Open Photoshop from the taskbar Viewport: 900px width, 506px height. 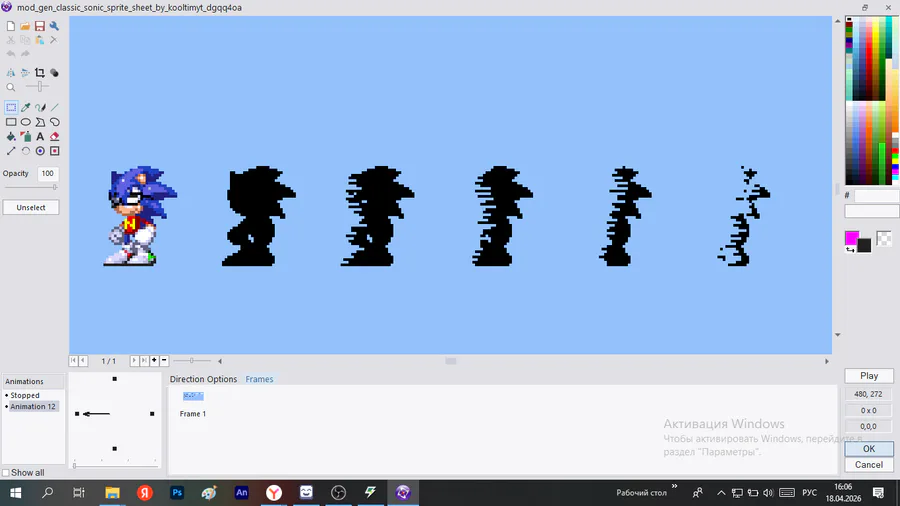pyautogui.click(x=177, y=493)
